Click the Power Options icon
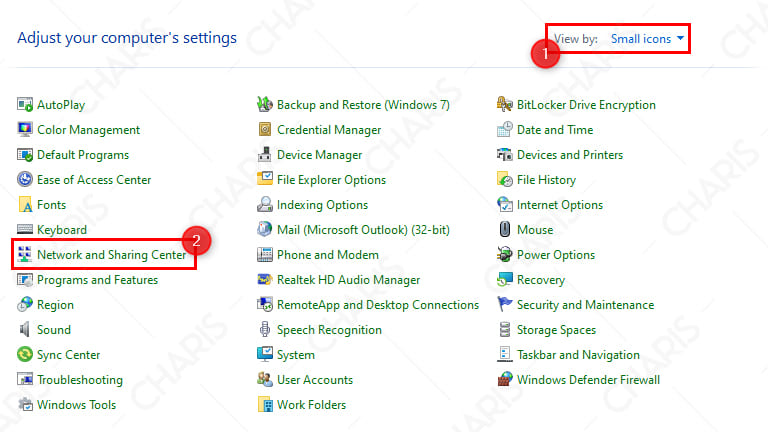Image resolution: width=768 pixels, height=432 pixels. [505, 254]
